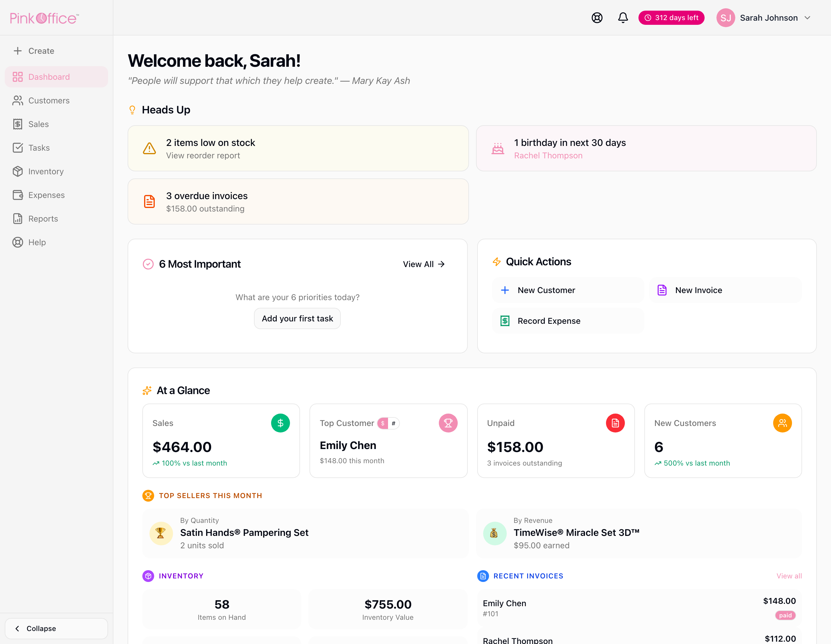
Task: Click New Invoice quick action
Action: click(x=725, y=290)
